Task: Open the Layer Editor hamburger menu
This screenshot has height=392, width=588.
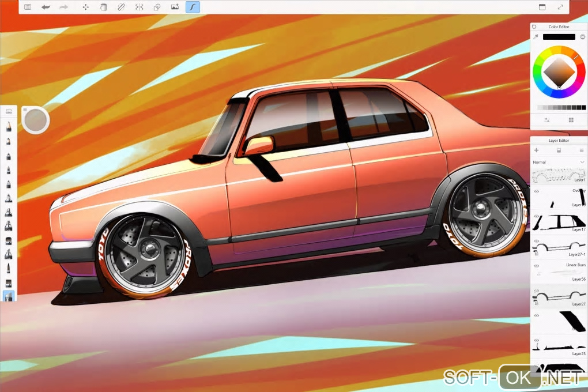Action: 581,150
